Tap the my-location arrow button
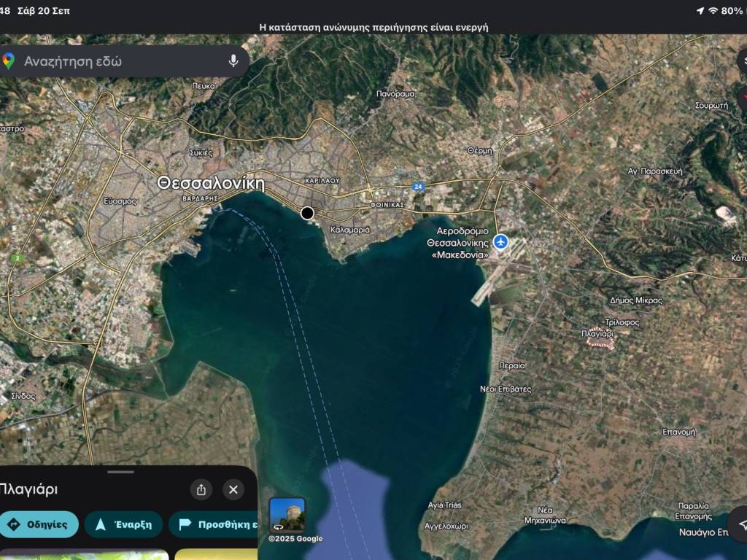The height and width of the screenshot is (560, 747). pyautogui.click(x=741, y=524)
